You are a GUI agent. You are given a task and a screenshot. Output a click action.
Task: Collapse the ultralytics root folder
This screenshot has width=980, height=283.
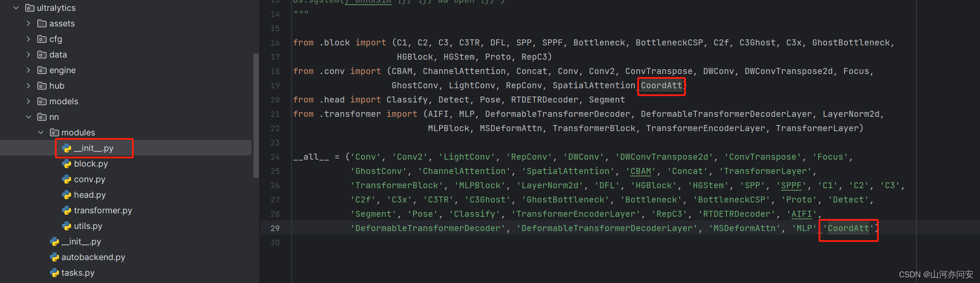(16, 8)
